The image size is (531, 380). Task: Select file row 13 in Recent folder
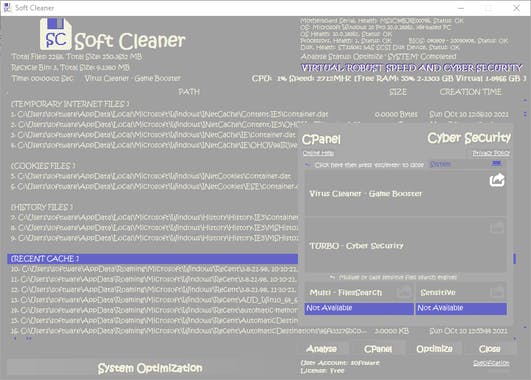click(x=154, y=300)
